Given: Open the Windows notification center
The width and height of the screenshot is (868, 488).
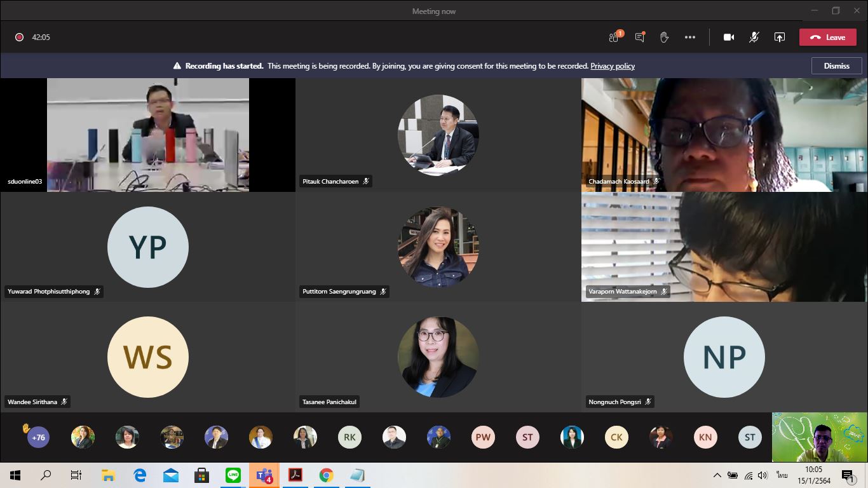Looking at the screenshot, I should pyautogui.click(x=848, y=475).
